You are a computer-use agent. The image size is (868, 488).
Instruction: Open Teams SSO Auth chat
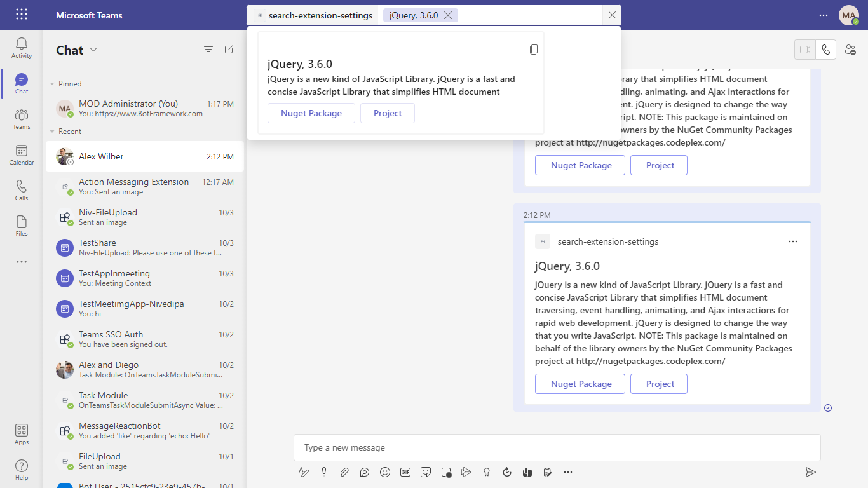(145, 339)
